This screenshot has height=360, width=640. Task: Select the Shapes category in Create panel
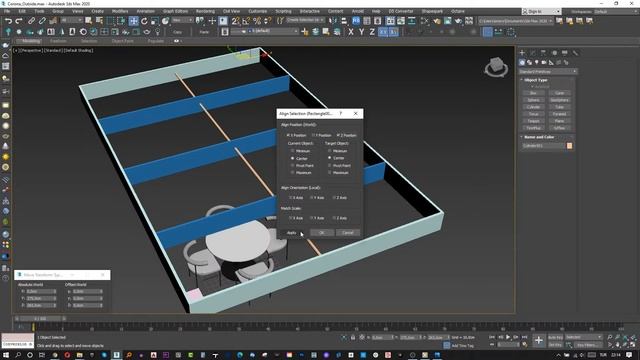click(529, 62)
